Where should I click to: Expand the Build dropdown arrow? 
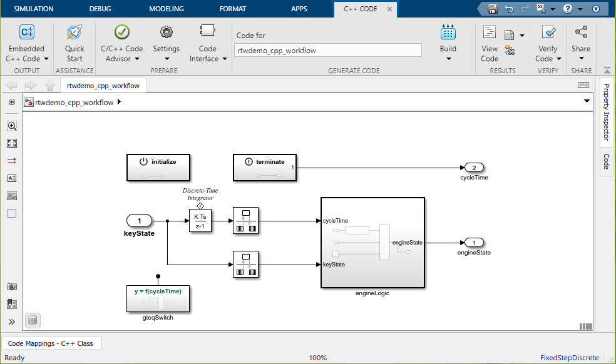coord(449,59)
